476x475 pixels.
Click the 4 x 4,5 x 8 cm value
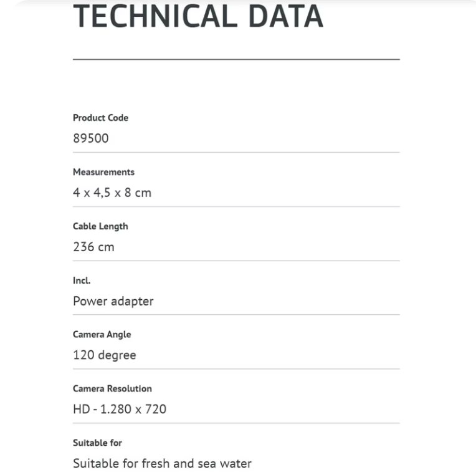click(x=112, y=193)
